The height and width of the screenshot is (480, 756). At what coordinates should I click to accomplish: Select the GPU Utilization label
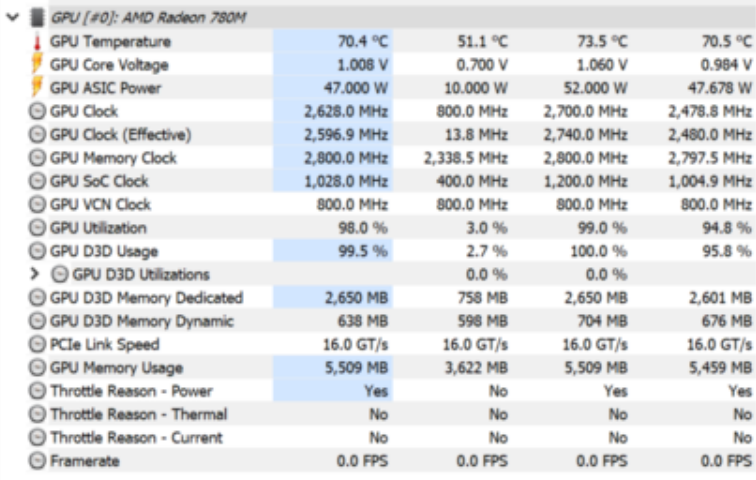click(98, 228)
